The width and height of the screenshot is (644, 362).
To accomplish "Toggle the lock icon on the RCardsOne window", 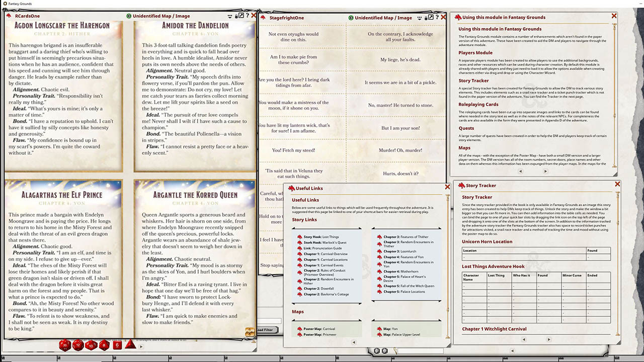I will click(x=236, y=16).
